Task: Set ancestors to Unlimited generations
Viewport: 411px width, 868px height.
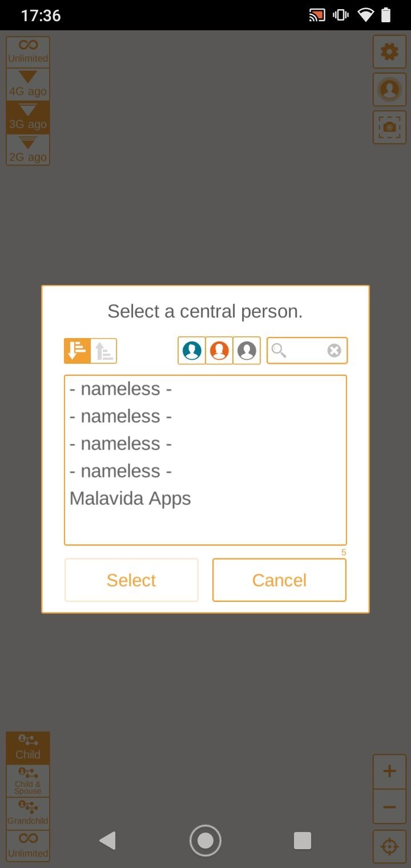Action: point(28,53)
